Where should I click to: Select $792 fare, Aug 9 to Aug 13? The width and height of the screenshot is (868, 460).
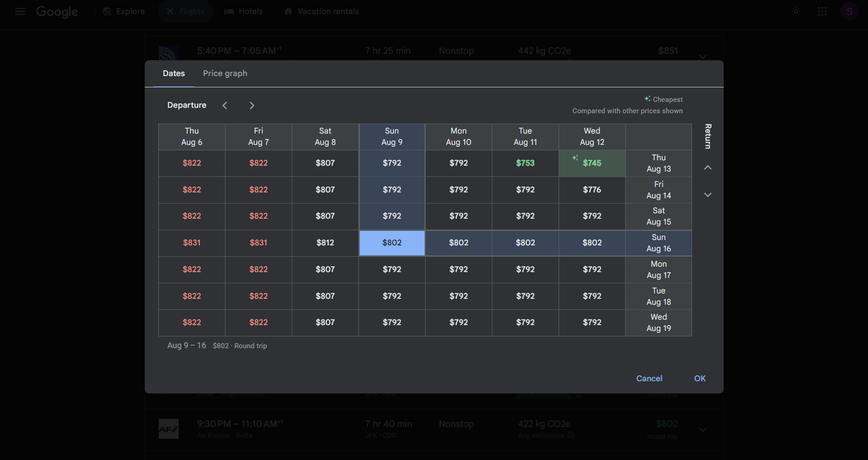click(392, 163)
